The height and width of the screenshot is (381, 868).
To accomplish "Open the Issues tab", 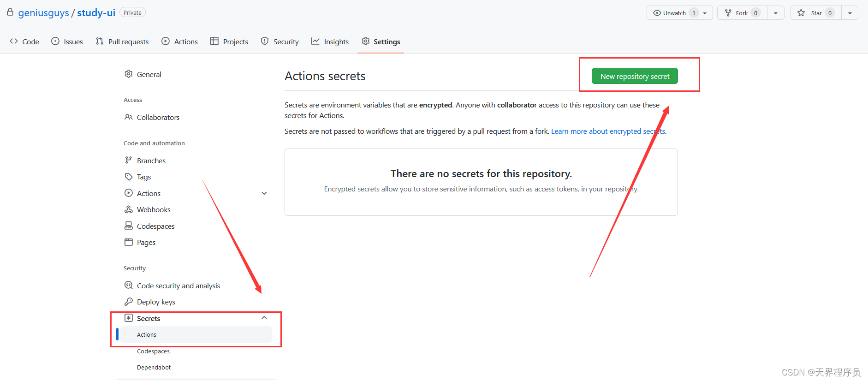I will coord(67,42).
